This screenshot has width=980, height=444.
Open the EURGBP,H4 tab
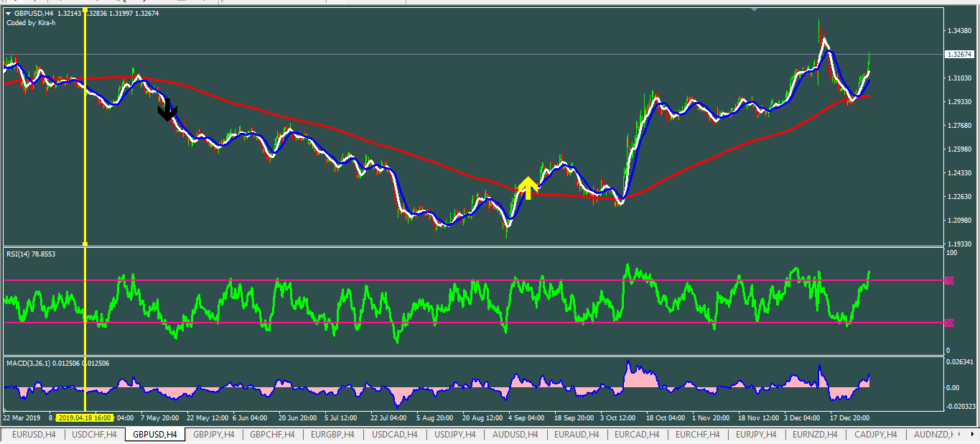[x=332, y=435]
